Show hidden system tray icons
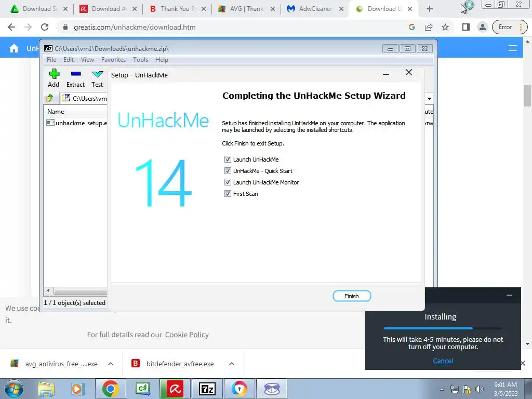 pyautogui.click(x=442, y=389)
